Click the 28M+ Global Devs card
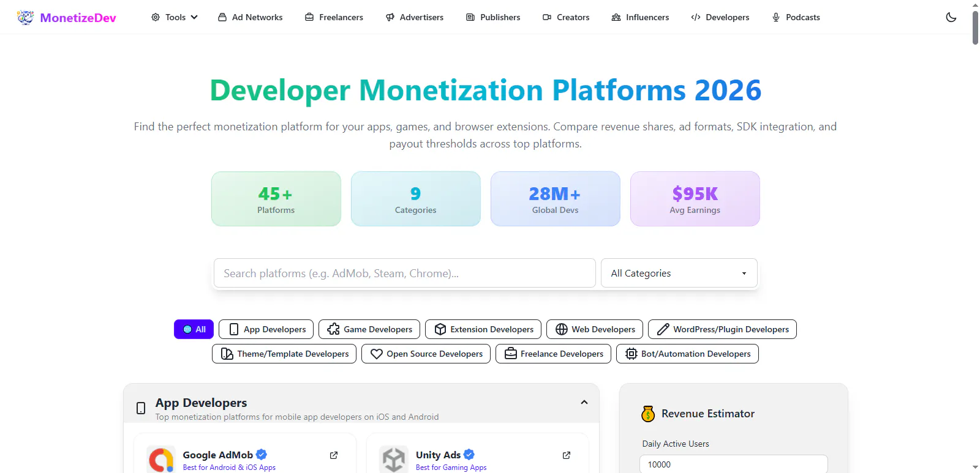The height and width of the screenshot is (473, 980). [x=556, y=199]
